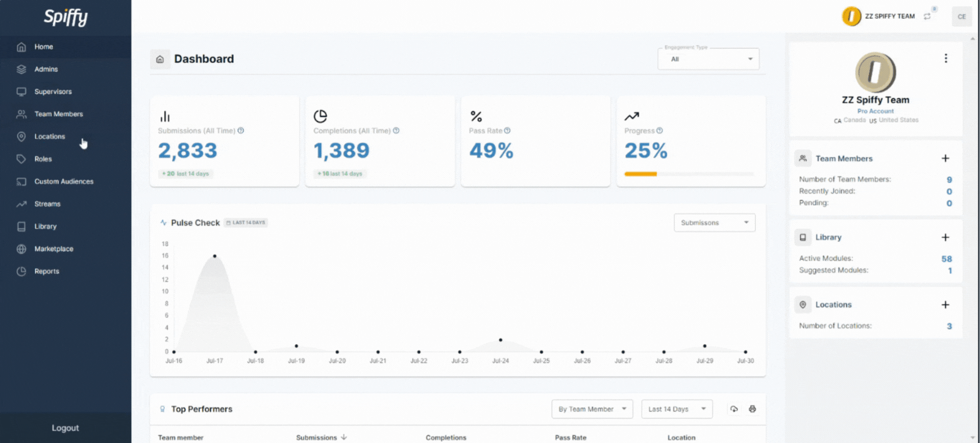
Task: Open the three-dot menu on team card
Action: [x=945, y=58]
